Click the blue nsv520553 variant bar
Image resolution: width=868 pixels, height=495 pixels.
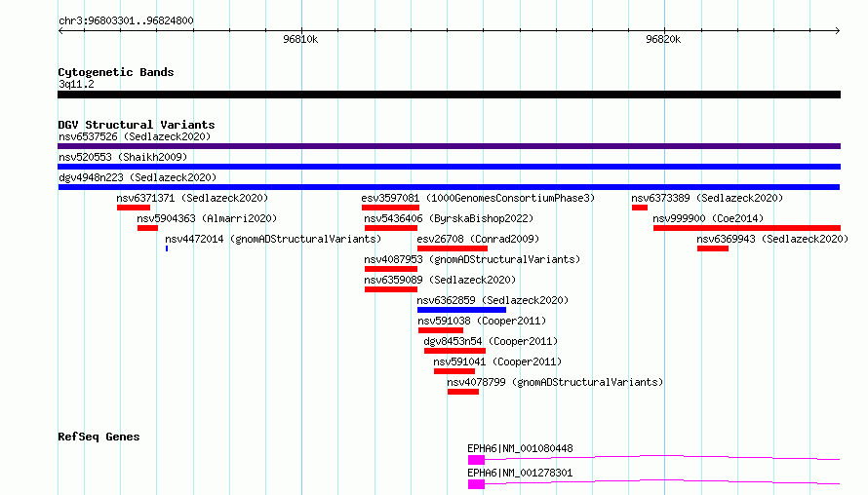tap(449, 167)
